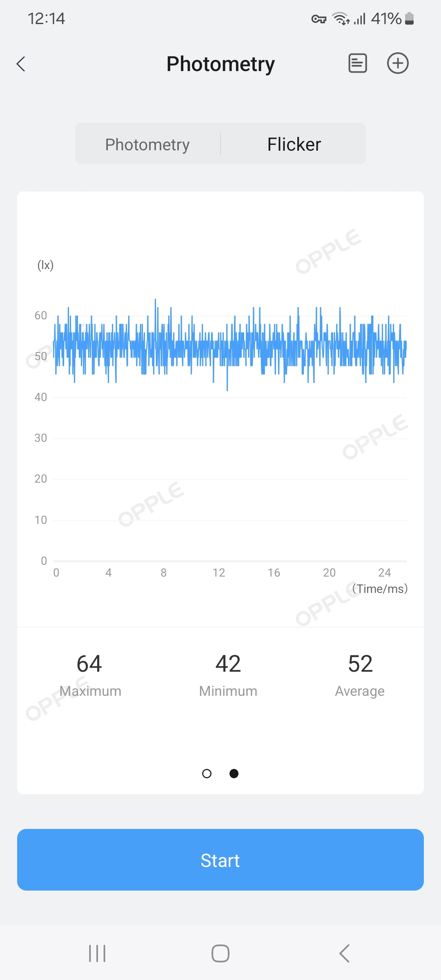This screenshot has width=441, height=980.
Task: Open the measurement records list icon
Action: [357, 63]
